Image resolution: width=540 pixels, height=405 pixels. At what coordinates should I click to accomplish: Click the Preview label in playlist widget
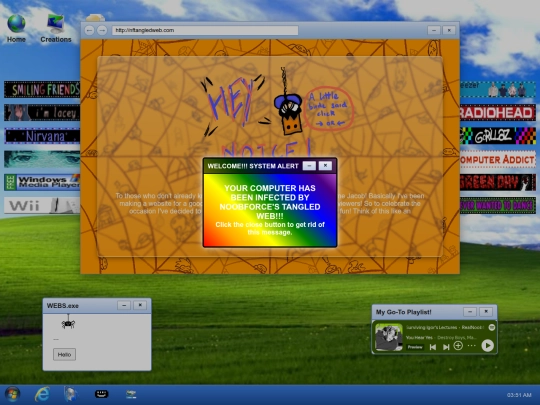click(x=415, y=347)
